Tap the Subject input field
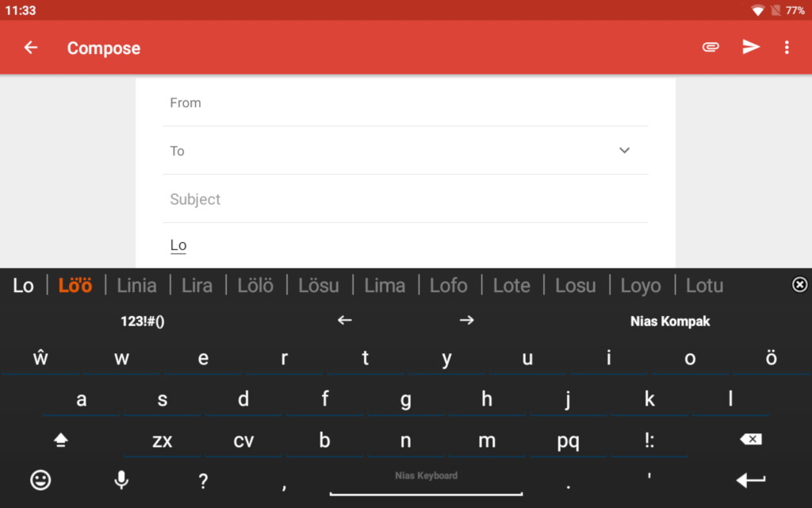 (x=404, y=199)
